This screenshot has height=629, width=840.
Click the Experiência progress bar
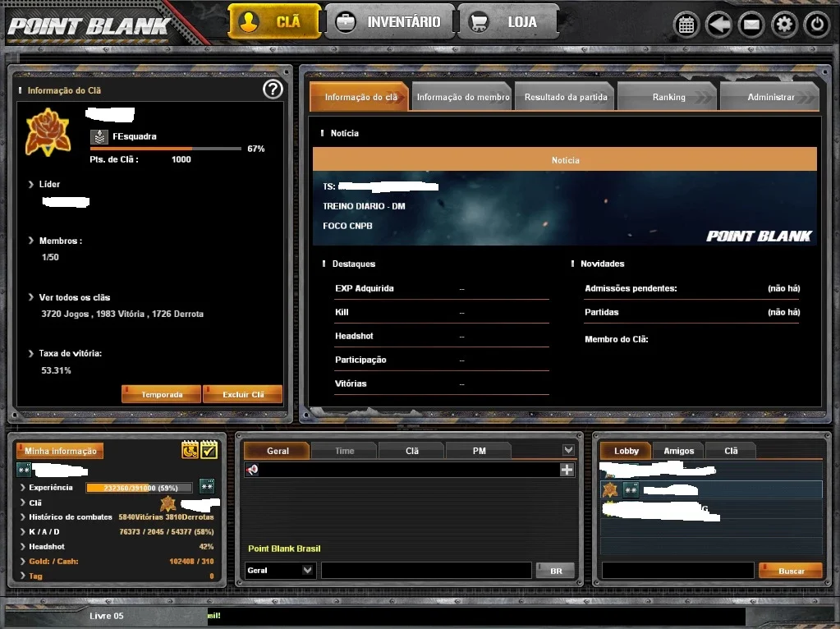[140, 488]
